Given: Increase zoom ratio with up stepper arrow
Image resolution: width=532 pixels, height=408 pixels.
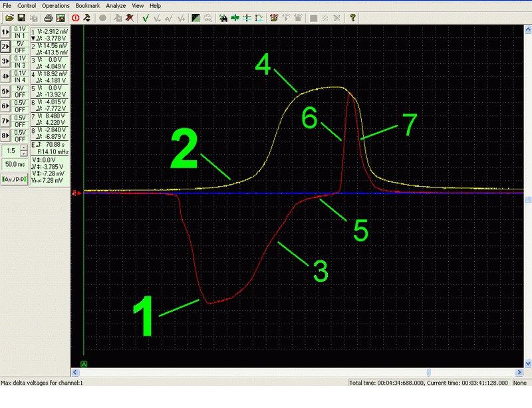Looking at the screenshot, I should tap(24, 148).
